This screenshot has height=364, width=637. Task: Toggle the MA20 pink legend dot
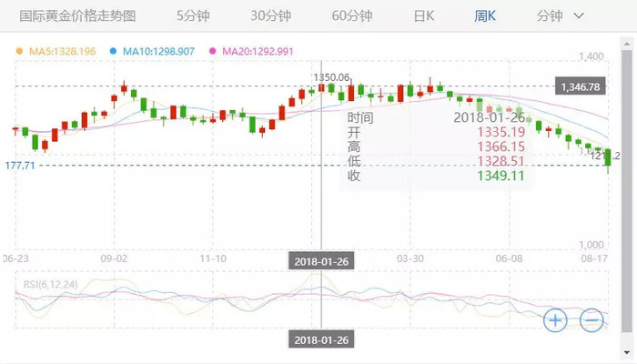coord(212,51)
